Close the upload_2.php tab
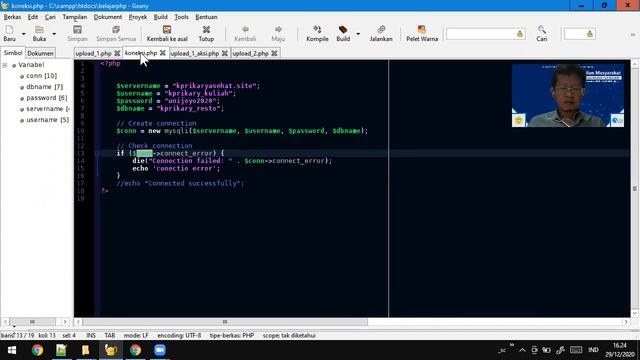Viewport: 640px width, 360px height. point(274,53)
